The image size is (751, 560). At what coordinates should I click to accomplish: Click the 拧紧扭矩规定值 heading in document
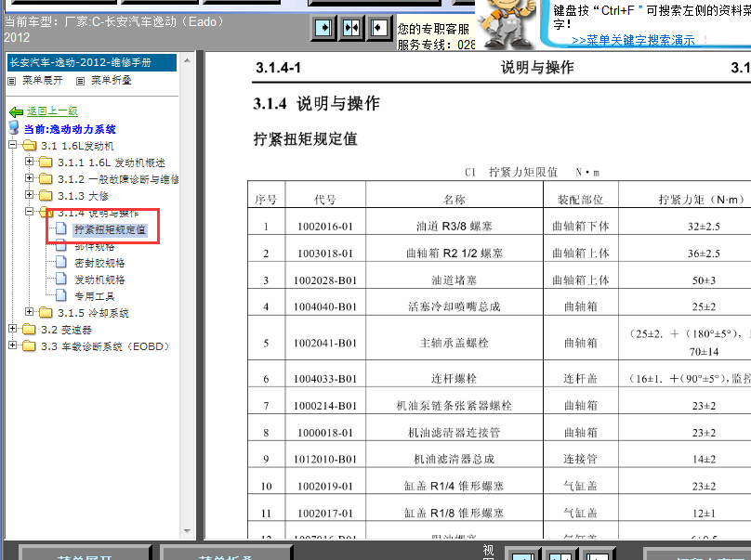(306, 139)
